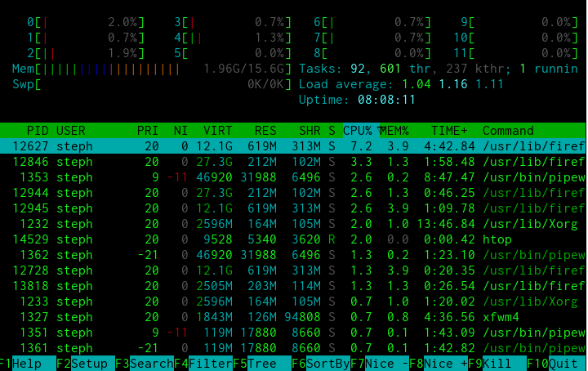
Task: Toggle F5 Tree view
Action: (x=262, y=364)
